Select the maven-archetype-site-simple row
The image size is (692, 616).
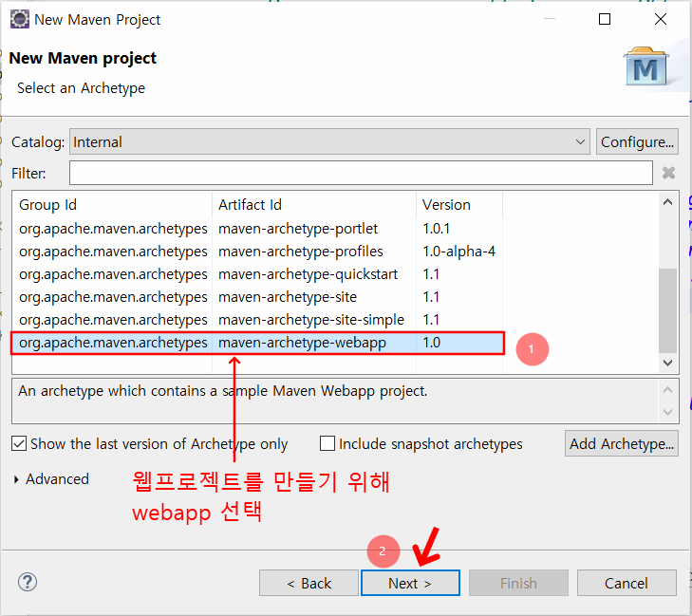(258, 320)
